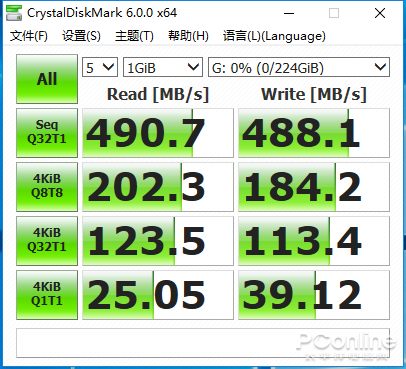
Task: Open the 语言(L)(Language) menu
Action: [x=274, y=36]
